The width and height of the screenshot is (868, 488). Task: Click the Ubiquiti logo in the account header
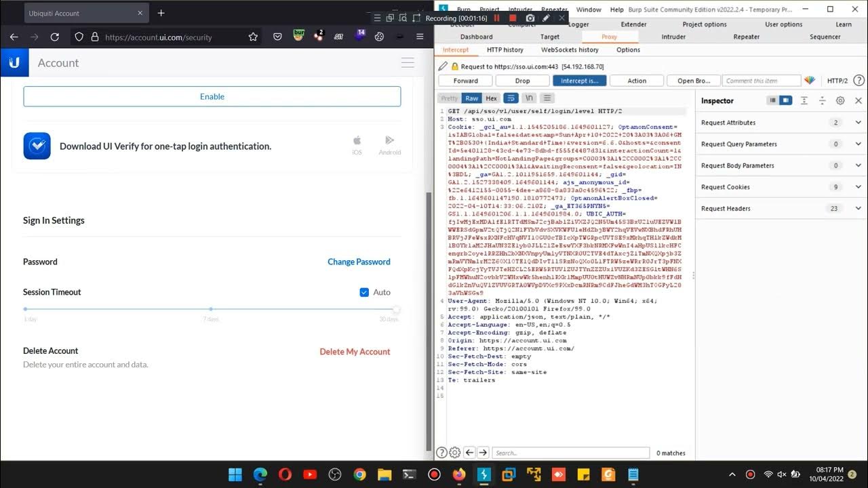pos(14,62)
